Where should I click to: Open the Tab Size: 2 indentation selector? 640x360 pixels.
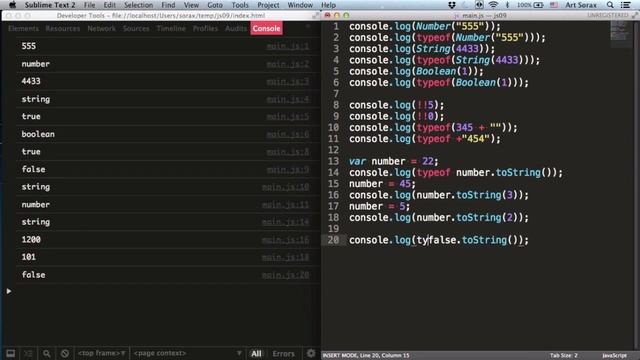pos(564,356)
